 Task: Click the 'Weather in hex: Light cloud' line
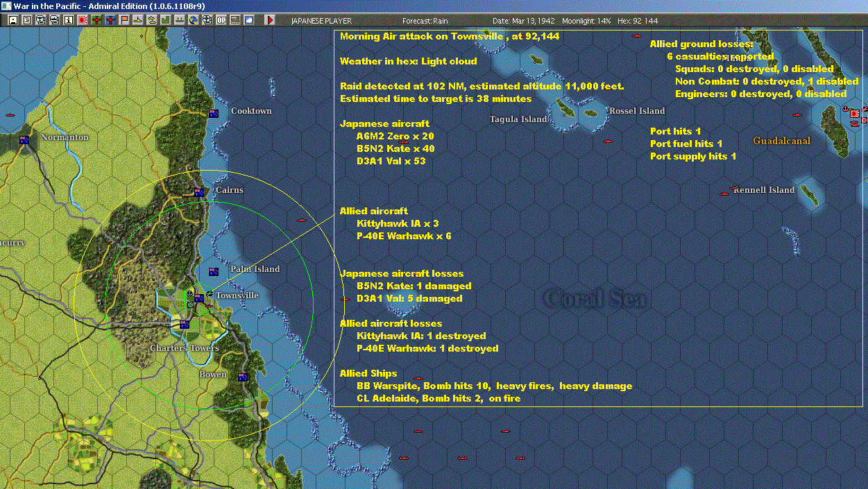[409, 61]
